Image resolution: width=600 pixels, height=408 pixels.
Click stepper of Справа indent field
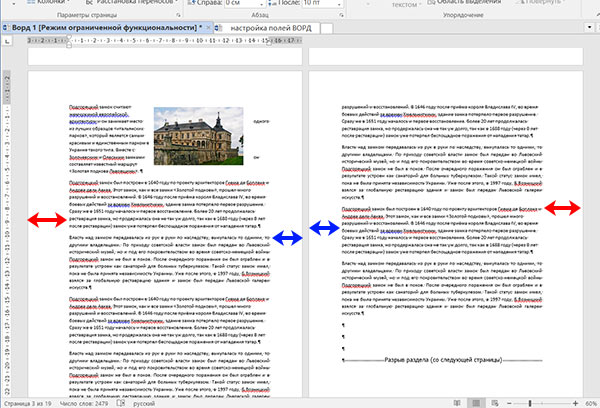pos(262,3)
